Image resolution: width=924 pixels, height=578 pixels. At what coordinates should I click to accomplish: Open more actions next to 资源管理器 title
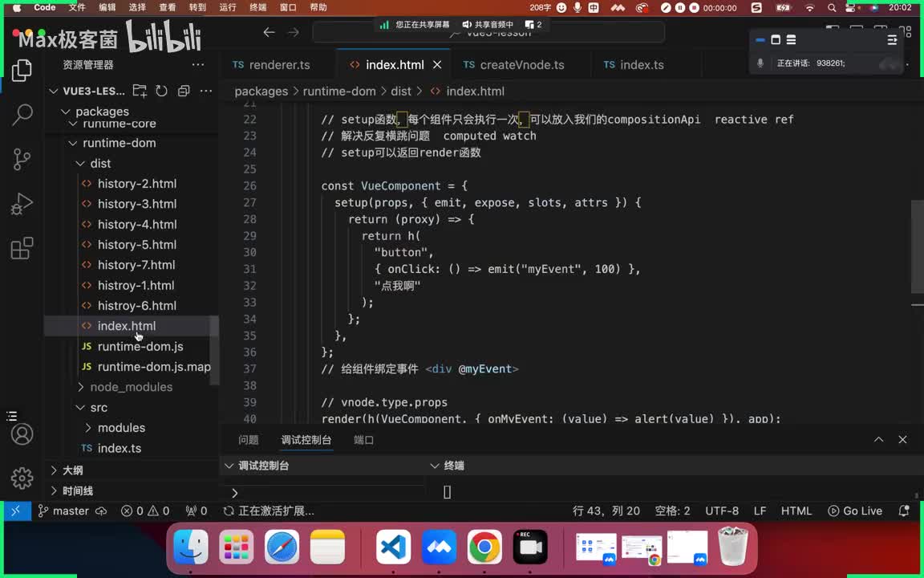coord(198,65)
